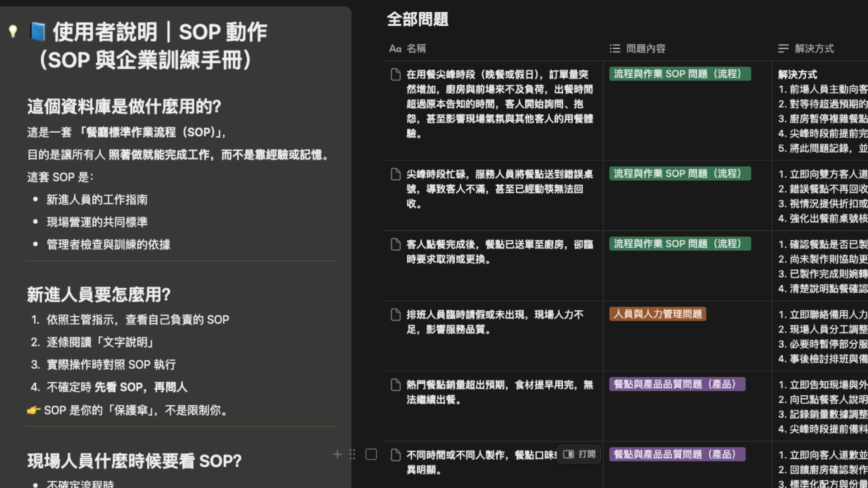This screenshot has height=488, width=868.
Task: Click the lightbulb callout icon
Action: pyautogui.click(x=13, y=31)
